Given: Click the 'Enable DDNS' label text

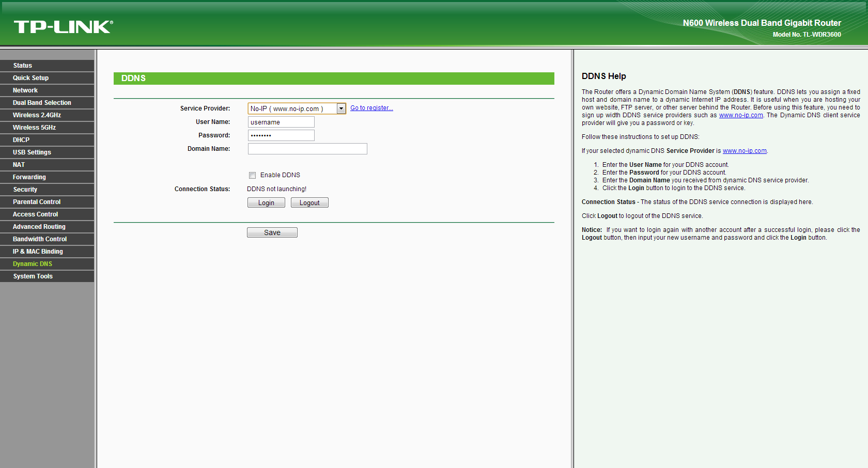Looking at the screenshot, I should [x=280, y=175].
